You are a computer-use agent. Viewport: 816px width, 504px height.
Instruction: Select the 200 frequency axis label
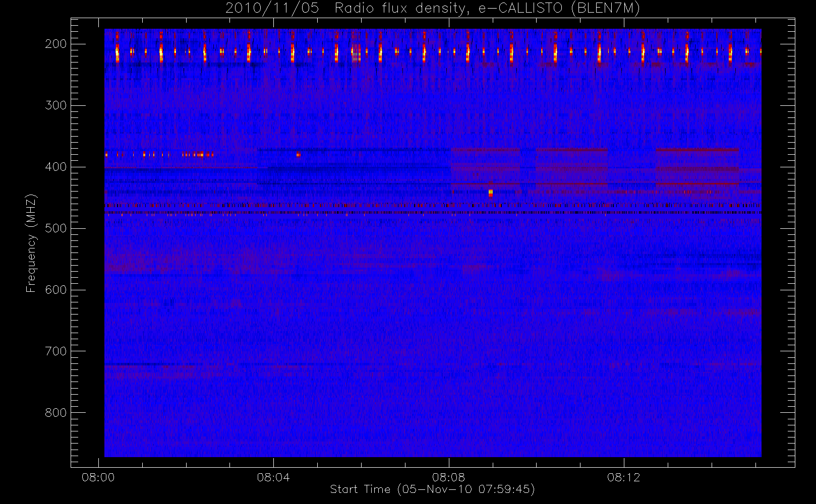tap(56, 44)
